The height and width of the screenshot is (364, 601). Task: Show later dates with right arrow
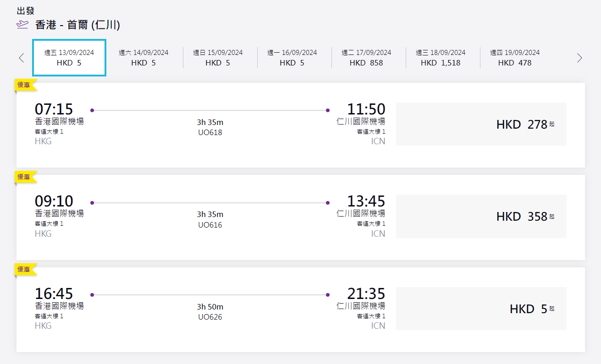[579, 58]
